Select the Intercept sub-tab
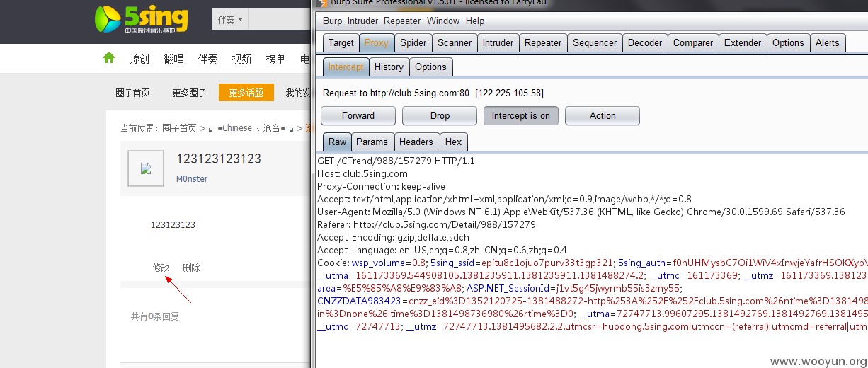Viewport: 868px width, 368px height. [346, 67]
